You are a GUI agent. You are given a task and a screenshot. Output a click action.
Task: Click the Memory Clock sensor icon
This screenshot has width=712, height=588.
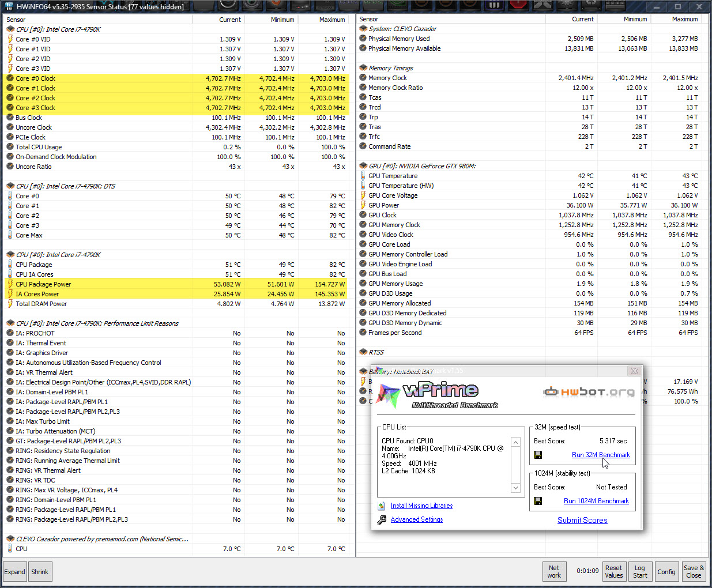(363, 78)
